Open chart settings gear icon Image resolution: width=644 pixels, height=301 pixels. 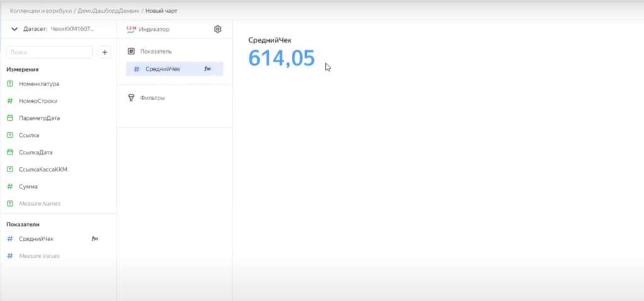[218, 29]
